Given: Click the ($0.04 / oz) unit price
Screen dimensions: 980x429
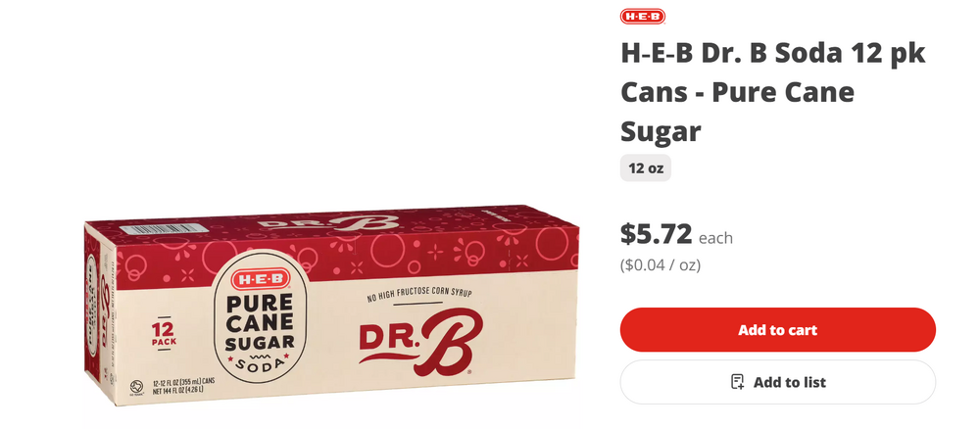Looking at the screenshot, I should (x=660, y=264).
